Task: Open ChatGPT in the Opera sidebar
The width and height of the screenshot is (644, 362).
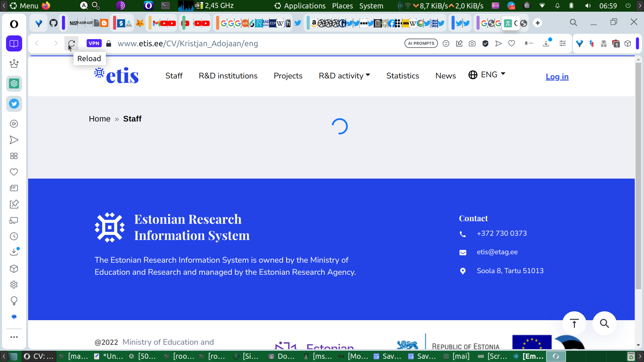Action: tap(14, 84)
